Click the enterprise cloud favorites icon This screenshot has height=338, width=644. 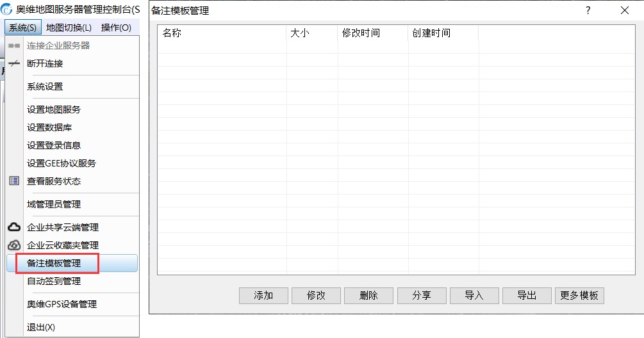point(14,245)
